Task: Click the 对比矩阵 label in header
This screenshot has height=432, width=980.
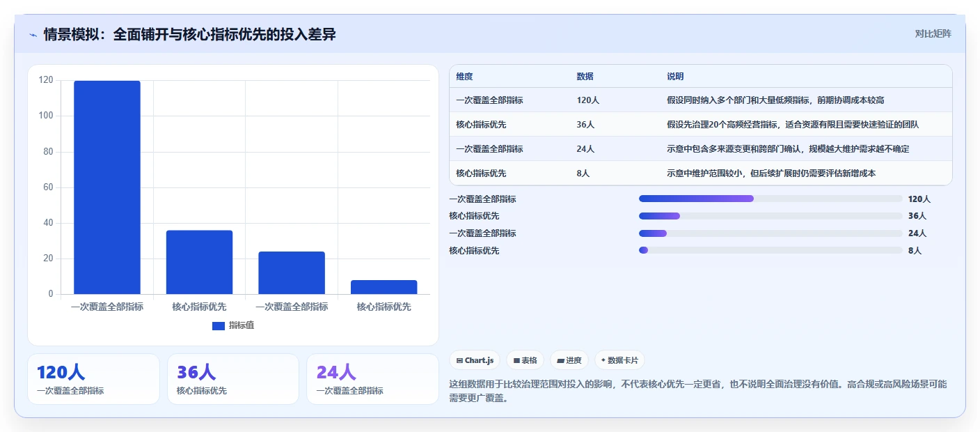Action: 933,33
